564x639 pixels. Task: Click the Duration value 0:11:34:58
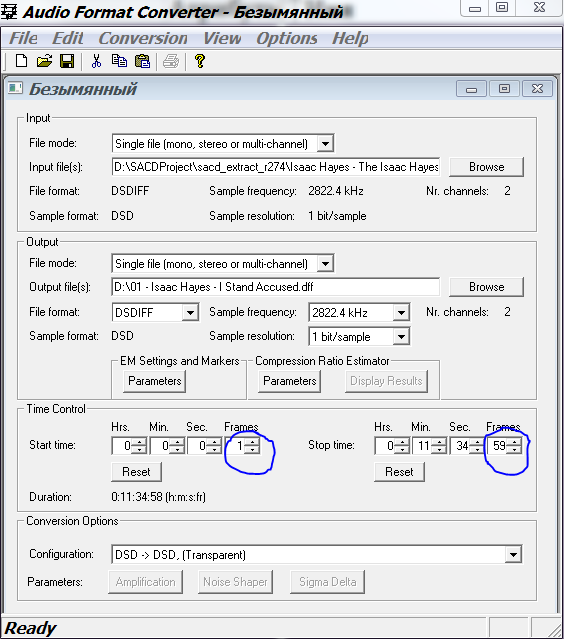[x=159, y=497]
